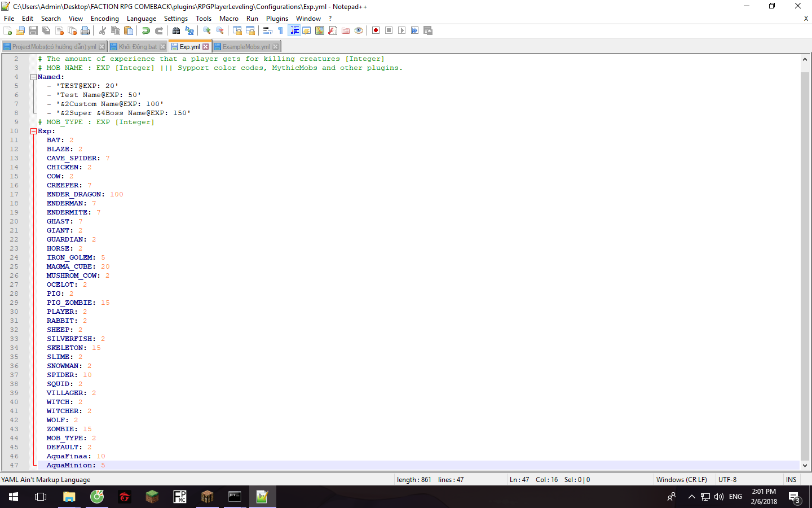Screen dimensions: 812x508
Task: Save the current file using the Save icon
Action: [x=33, y=30]
